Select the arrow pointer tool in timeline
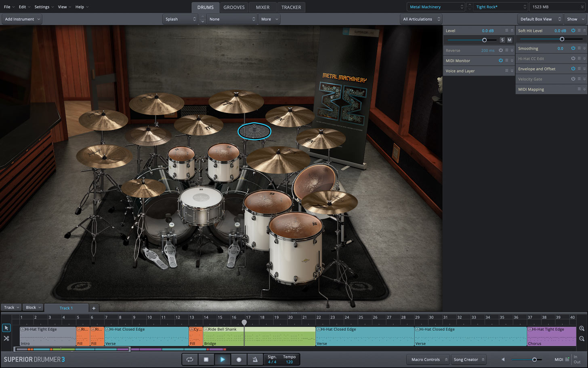 [6, 328]
